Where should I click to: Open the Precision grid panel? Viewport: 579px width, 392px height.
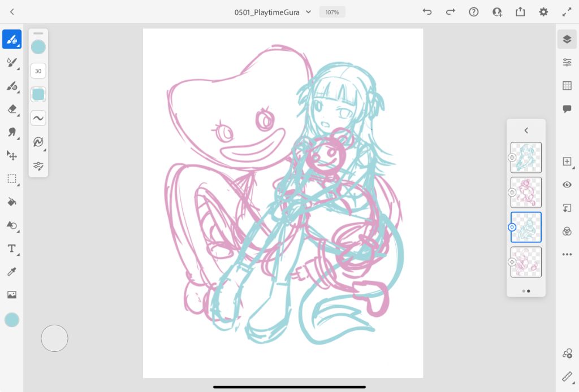pyautogui.click(x=567, y=85)
